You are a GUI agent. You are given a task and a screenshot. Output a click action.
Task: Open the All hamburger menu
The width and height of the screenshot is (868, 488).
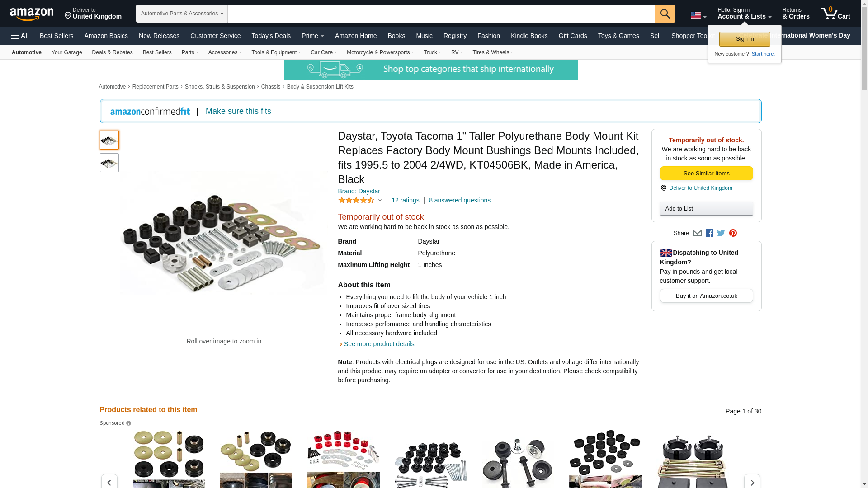click(x=20, y=36)
